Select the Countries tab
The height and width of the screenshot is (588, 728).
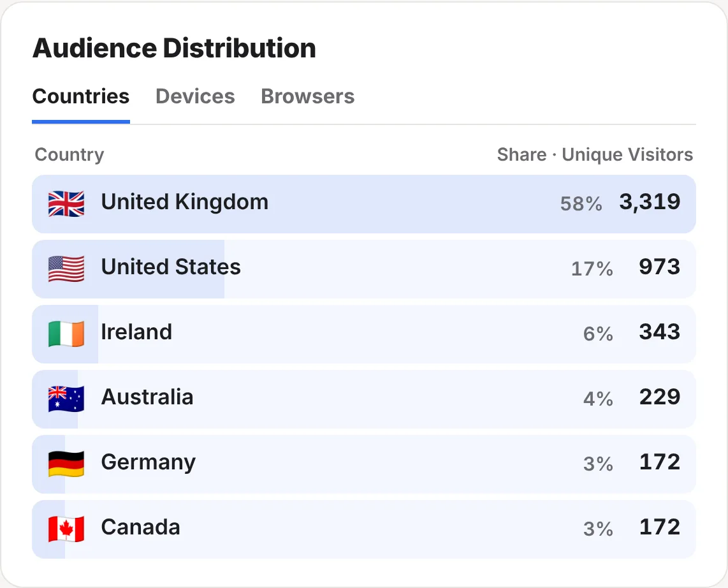[81, 96]
